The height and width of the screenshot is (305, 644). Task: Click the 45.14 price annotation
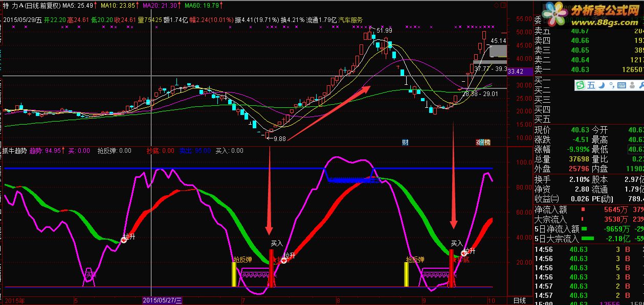(x=498, y=40)
